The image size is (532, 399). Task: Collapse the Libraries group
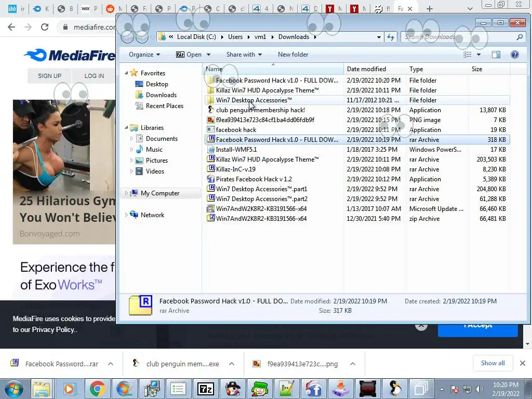click(126, 128)
